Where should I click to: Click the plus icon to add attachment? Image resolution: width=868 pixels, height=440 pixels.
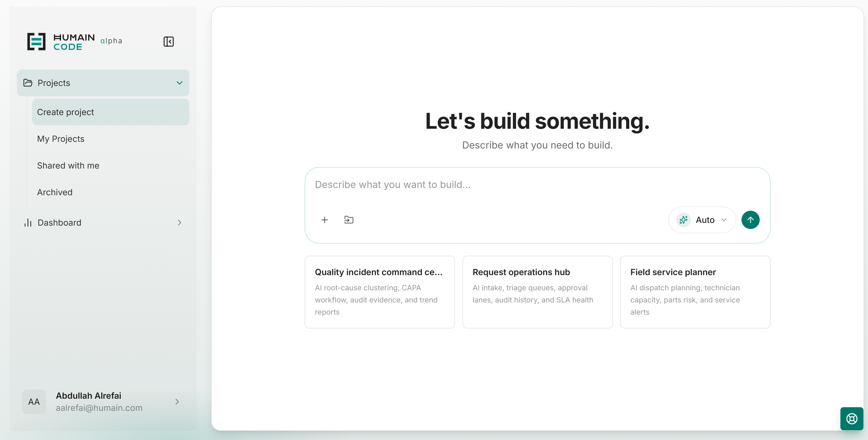(325, 220)
